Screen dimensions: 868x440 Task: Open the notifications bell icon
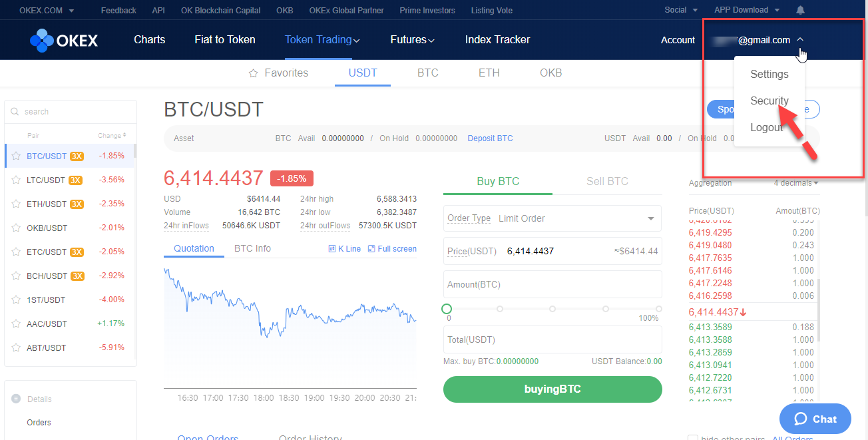click(x=800, y=10)
